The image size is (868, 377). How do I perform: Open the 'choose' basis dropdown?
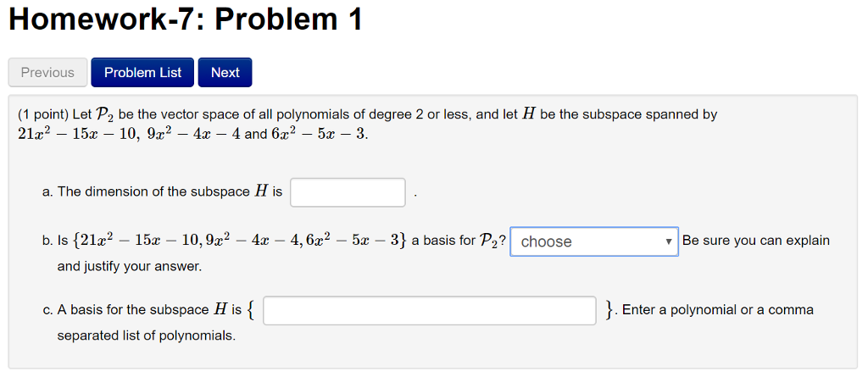pos(593,241)
